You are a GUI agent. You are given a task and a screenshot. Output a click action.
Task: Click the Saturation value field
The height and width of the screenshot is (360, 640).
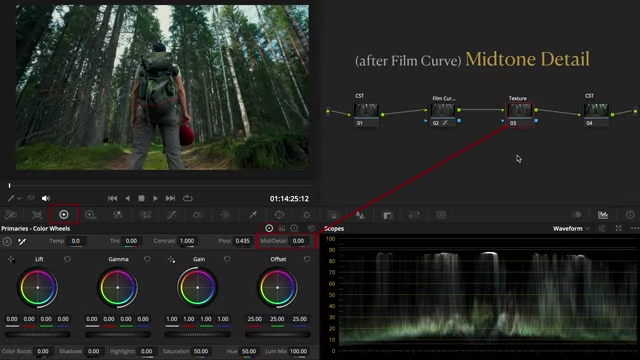click(x=201, y=351)
